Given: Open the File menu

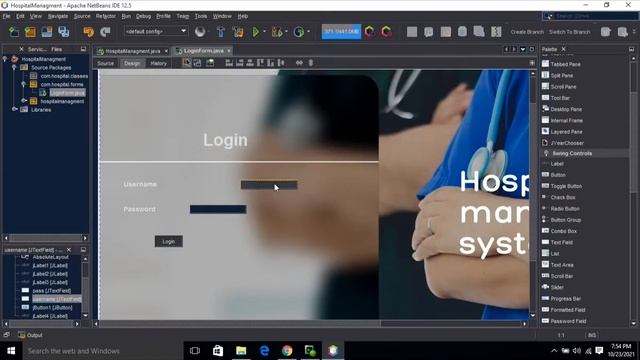Looking at the screenshot, I should [6, 16].
